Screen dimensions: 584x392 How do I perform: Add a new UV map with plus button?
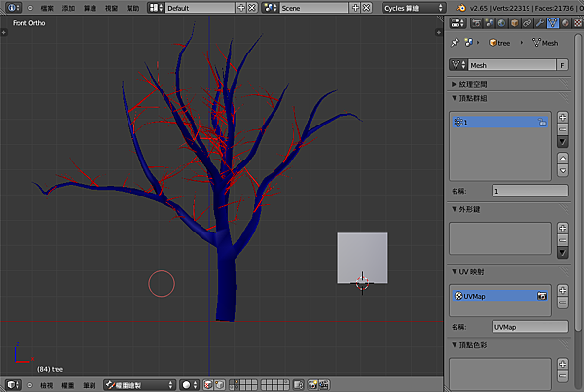pos(562,290)
